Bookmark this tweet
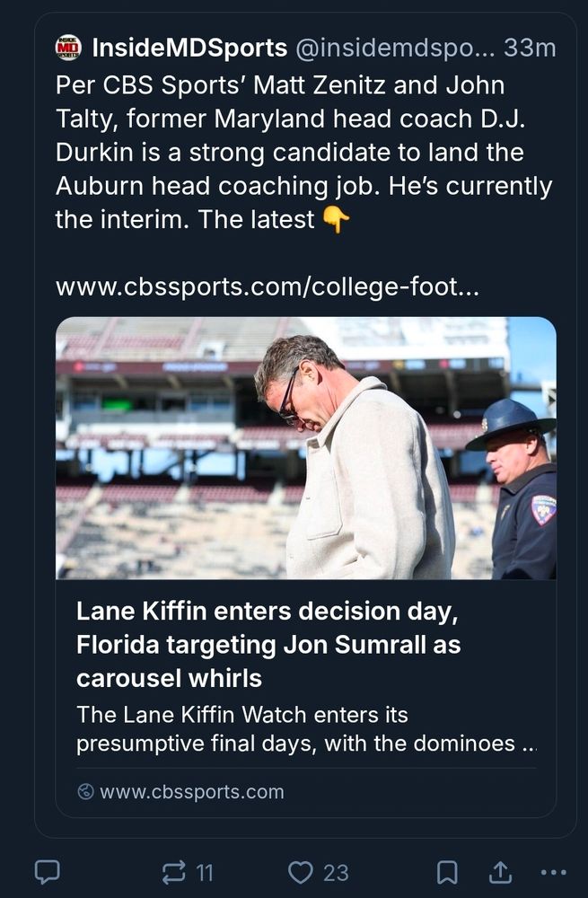588x898 pixels. (x=445, y=869)
